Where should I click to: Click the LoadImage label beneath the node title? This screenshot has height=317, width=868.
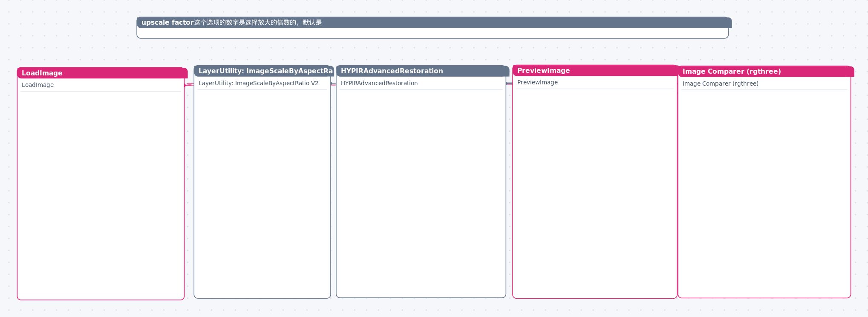click(x=38, y=85)
